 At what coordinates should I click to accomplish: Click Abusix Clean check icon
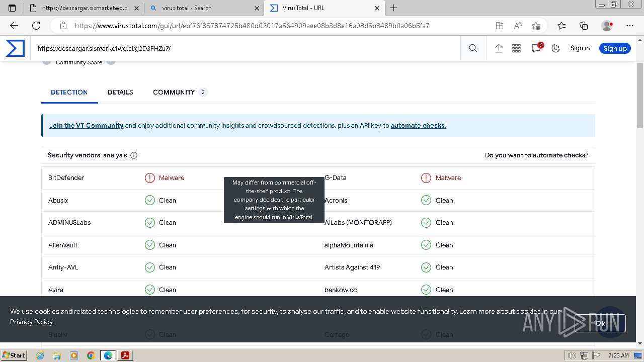tap(150, 200)
